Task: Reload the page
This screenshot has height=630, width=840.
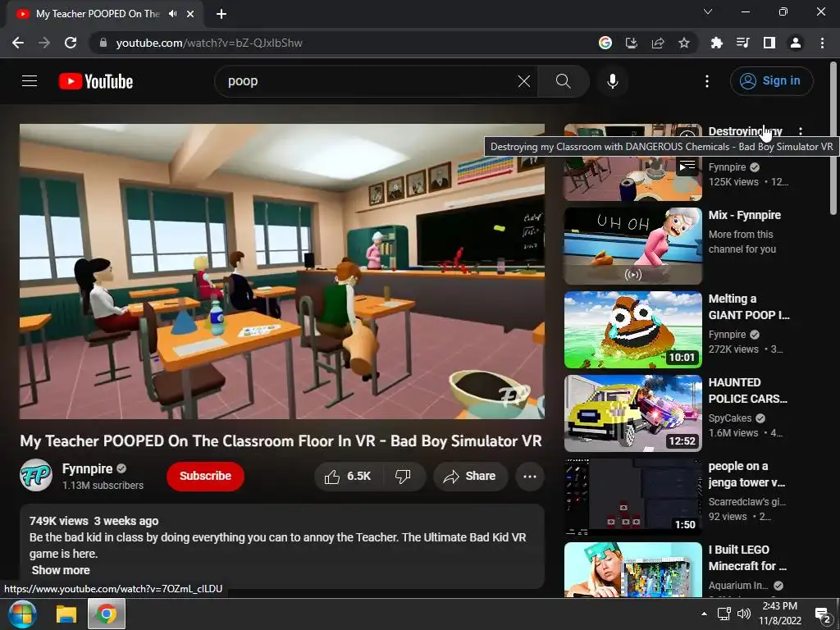Action: tap(71, 43)
